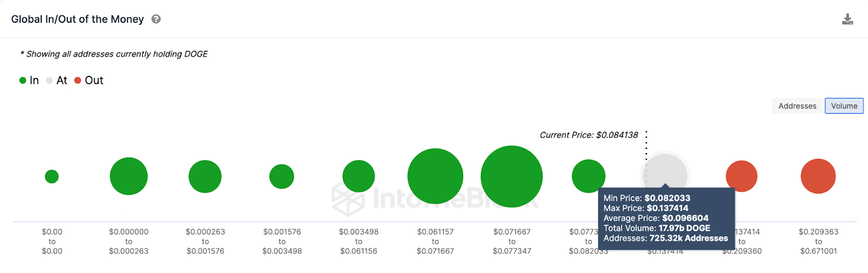
Task: Select the Volume view button
Action: (x=844, y=106)
